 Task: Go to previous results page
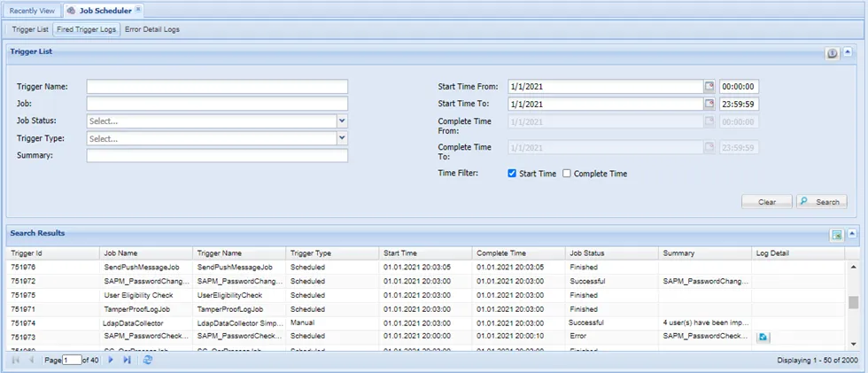point(32,361)
